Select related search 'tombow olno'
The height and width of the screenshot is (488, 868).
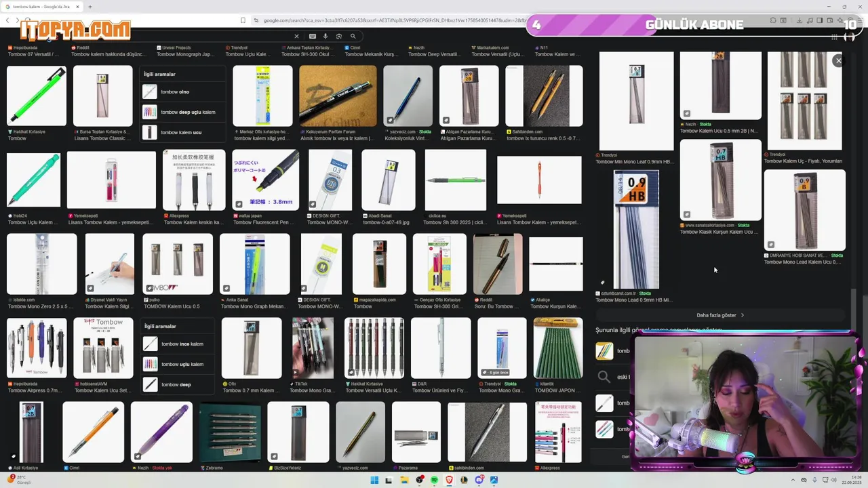[183, 91]
